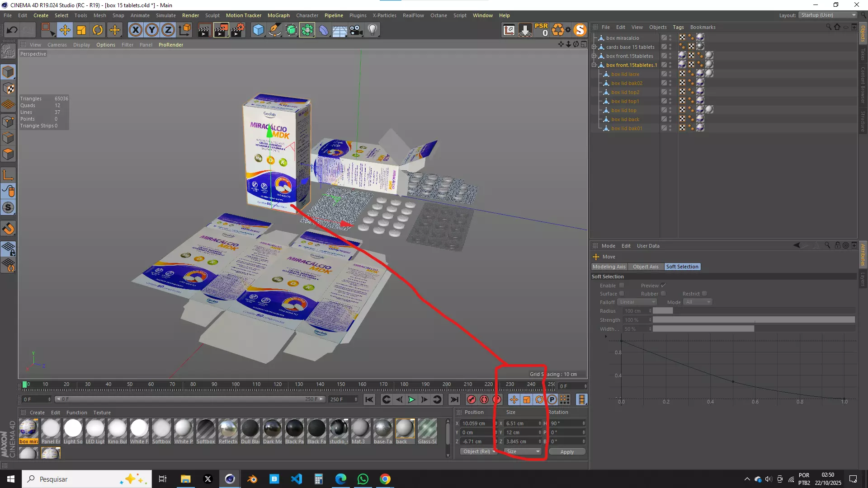Open Edit Render Settings icon
The image size is (868, 488).
point(238,30)
